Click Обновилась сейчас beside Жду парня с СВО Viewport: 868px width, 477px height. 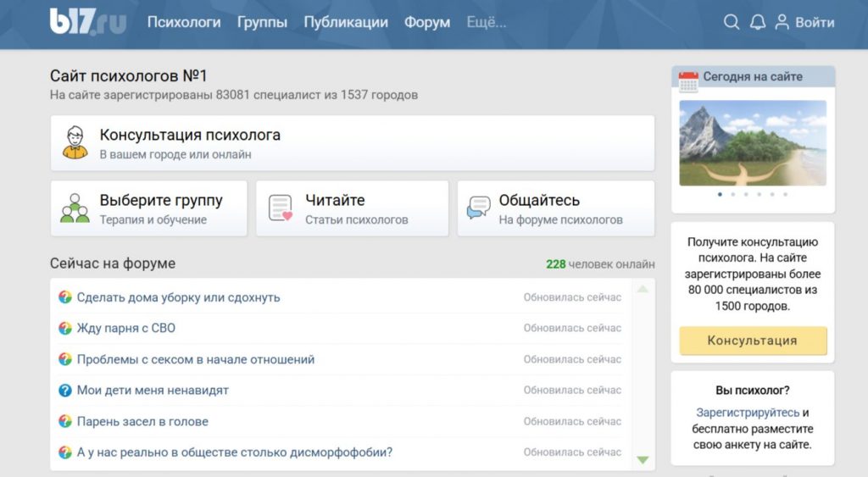[572, 328]
